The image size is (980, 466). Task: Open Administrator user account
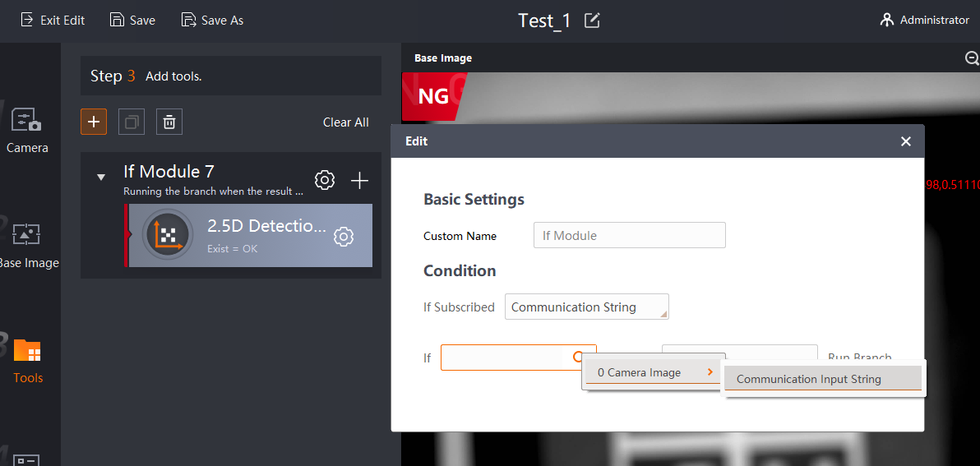coord(924,20)
